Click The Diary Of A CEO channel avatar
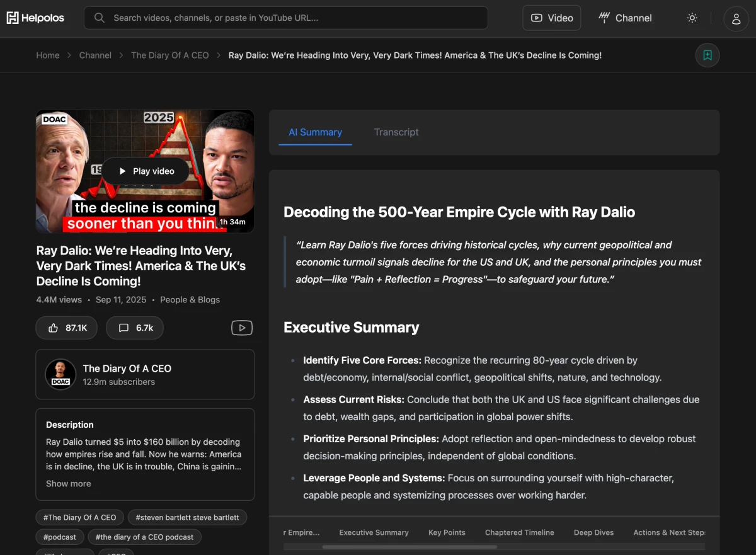 [x=60, y=374]
